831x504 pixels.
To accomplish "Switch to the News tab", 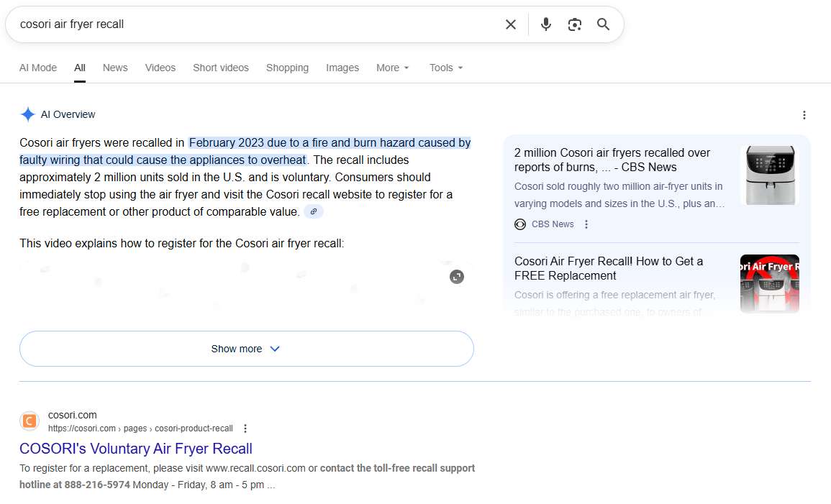I will coord(115,68).
